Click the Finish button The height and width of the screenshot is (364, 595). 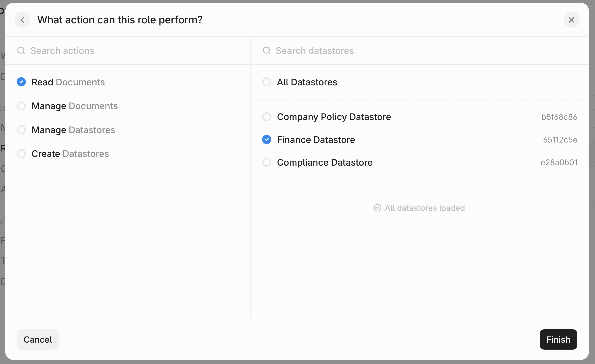pos(558,339)
